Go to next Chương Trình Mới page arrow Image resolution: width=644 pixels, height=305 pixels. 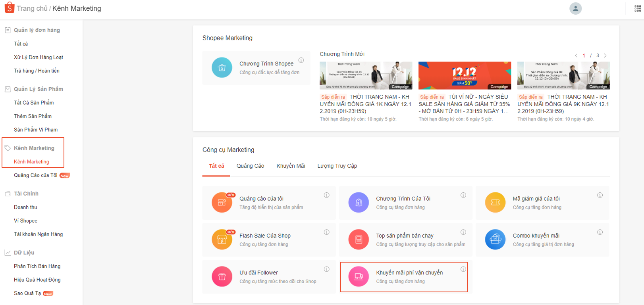[605, 56]
